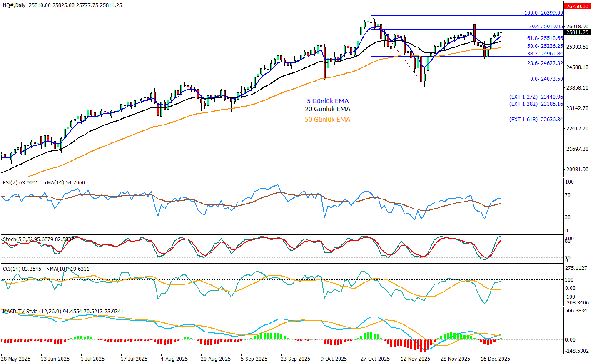
Task: Click the red 26750.00 price label
Action: (x=576, y=6)
